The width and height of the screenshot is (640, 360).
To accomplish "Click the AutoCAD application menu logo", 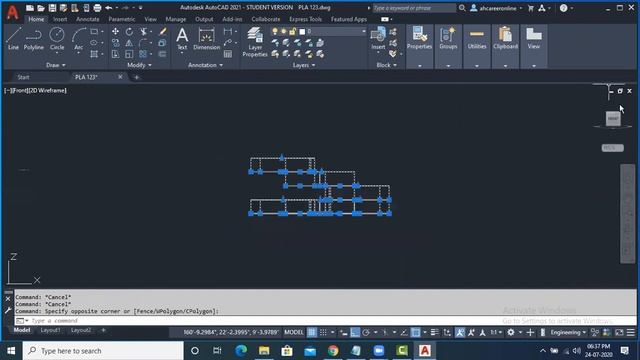I will (13, 12).
